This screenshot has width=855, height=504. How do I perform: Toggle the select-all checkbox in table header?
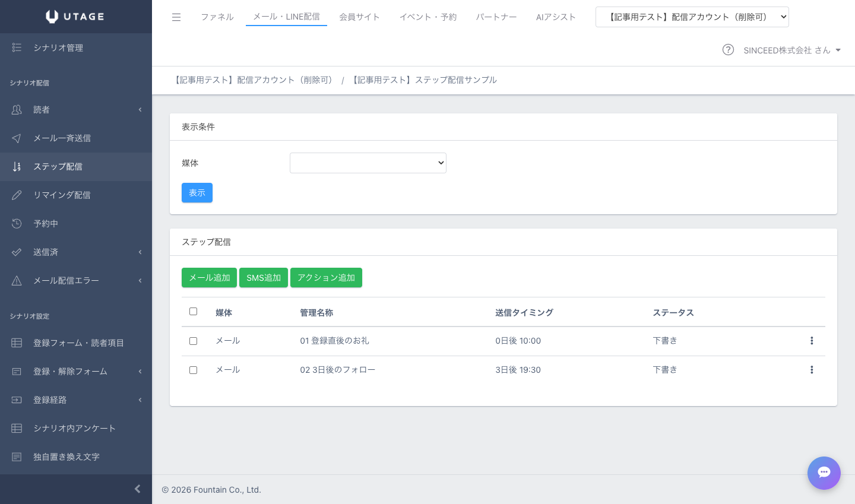coord(193,312)
